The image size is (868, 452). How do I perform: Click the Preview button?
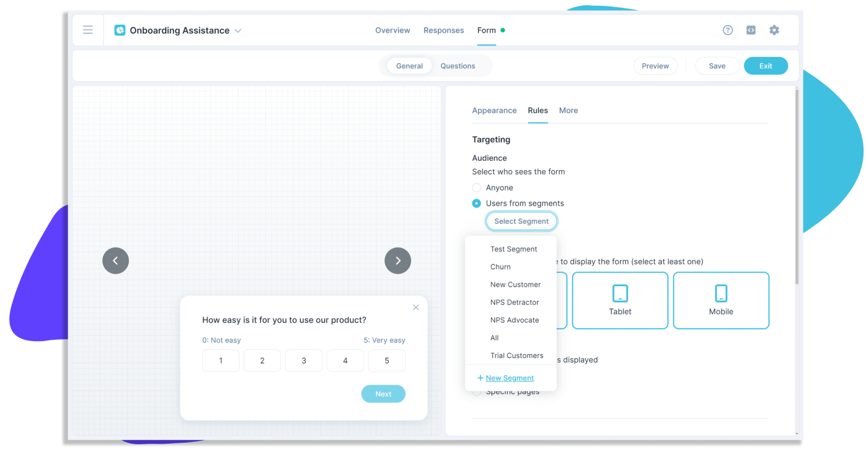click(655, 66)
